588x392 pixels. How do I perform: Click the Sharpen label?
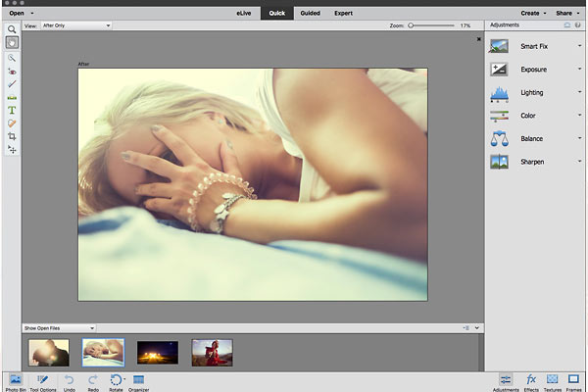[x=532, y=162]
